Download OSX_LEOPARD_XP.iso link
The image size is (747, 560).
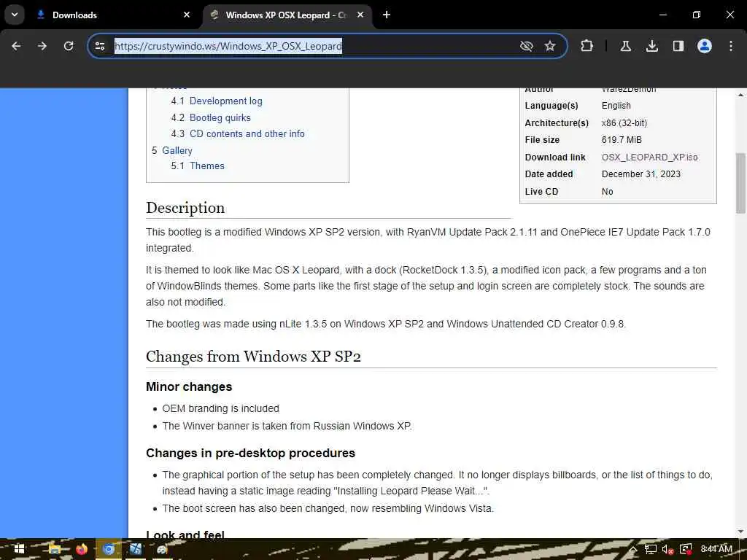point(649,157)
